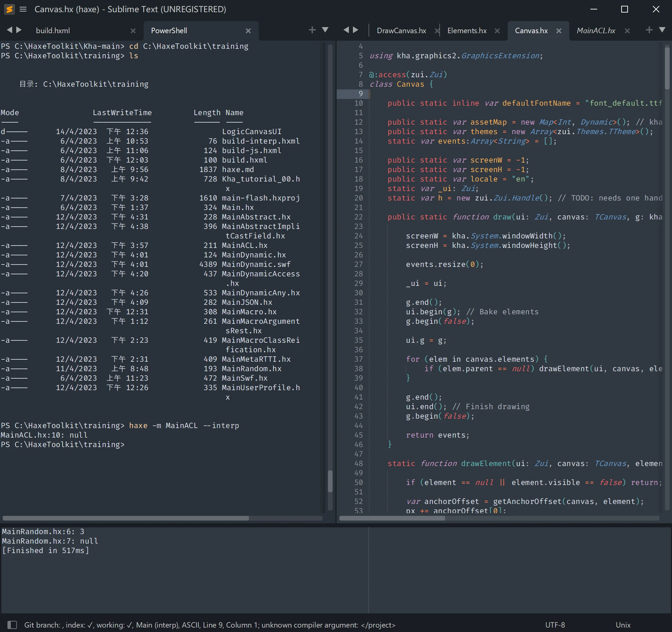Screen dimensions: 672x632
Task: Click 'MainRandom.hx:6: 3' output line
Action: pos(43,531)
